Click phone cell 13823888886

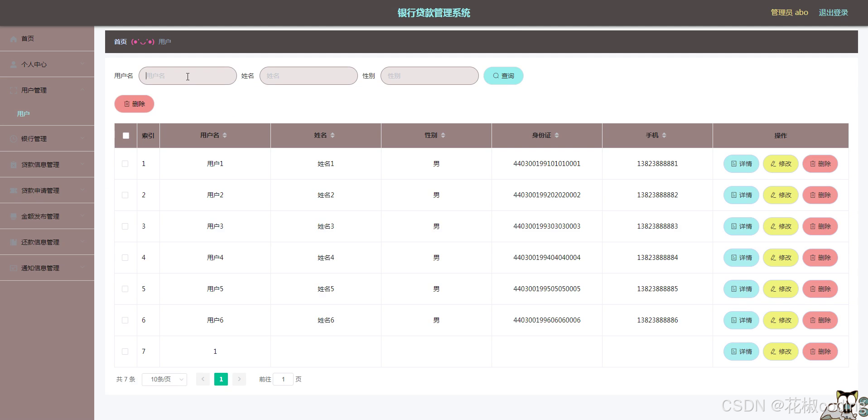coord(657,320)
